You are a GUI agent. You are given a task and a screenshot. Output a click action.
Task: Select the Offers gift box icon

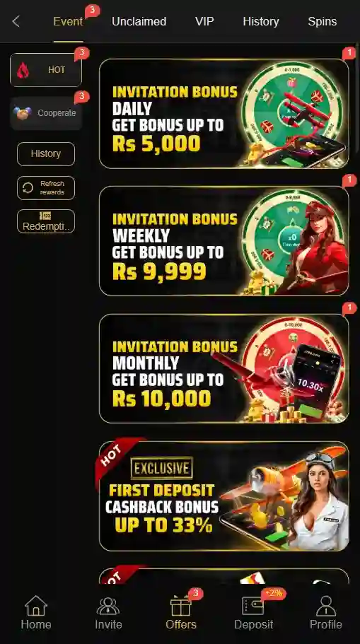point(181,607)
